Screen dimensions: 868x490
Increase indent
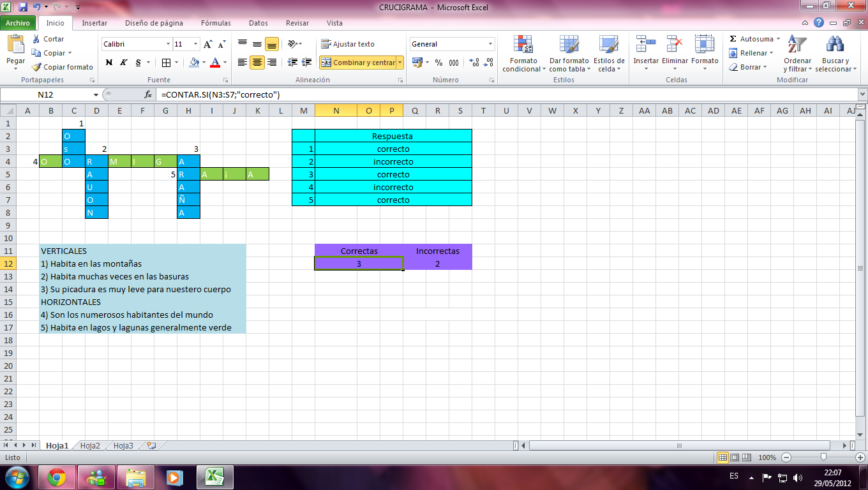click(307, 63)
